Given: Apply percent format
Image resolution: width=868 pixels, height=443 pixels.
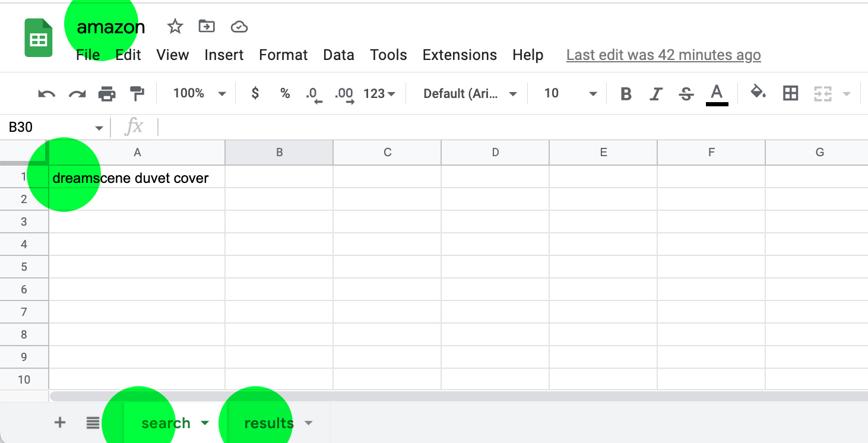Looking at the screenshot, I should [x=285, y=93].
